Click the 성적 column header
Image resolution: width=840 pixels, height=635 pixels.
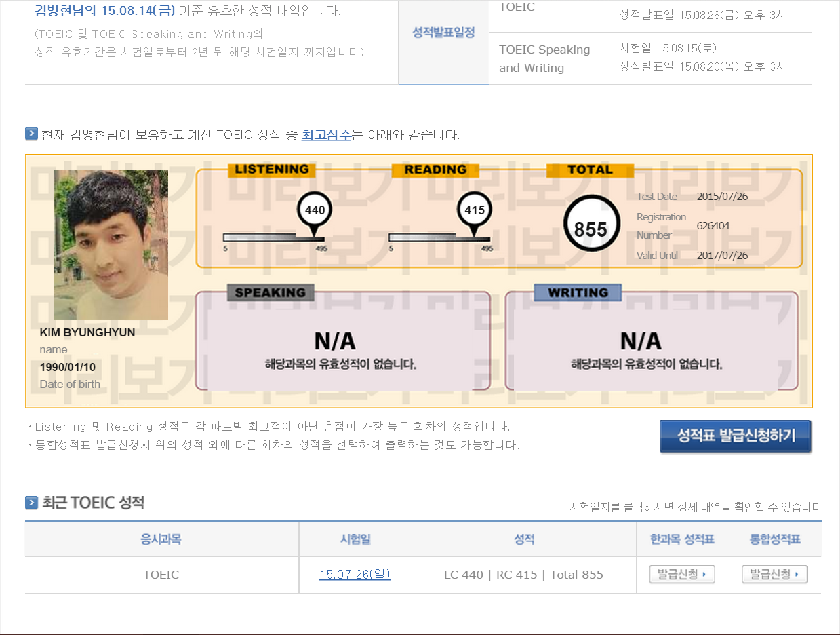point(524,539)
